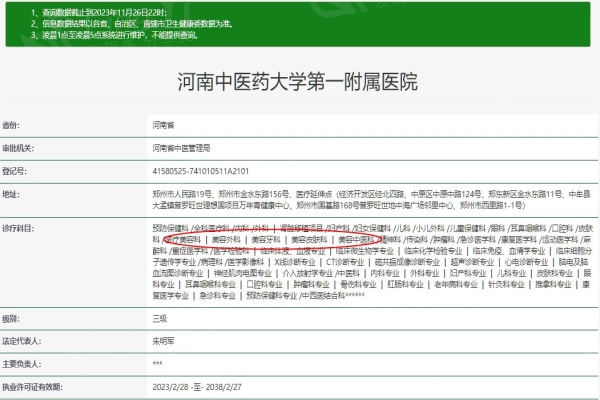This screenshot has height=400, width=600.
Task: Click the specialty X线诊断专业
Action: [x=295, y=262]
